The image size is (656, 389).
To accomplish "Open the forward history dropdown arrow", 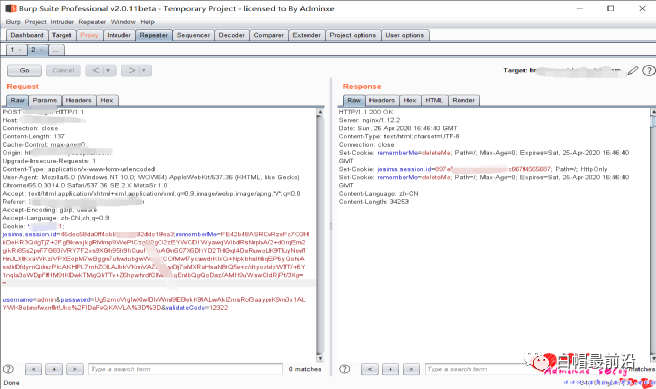I will click(x=144, y=70).
